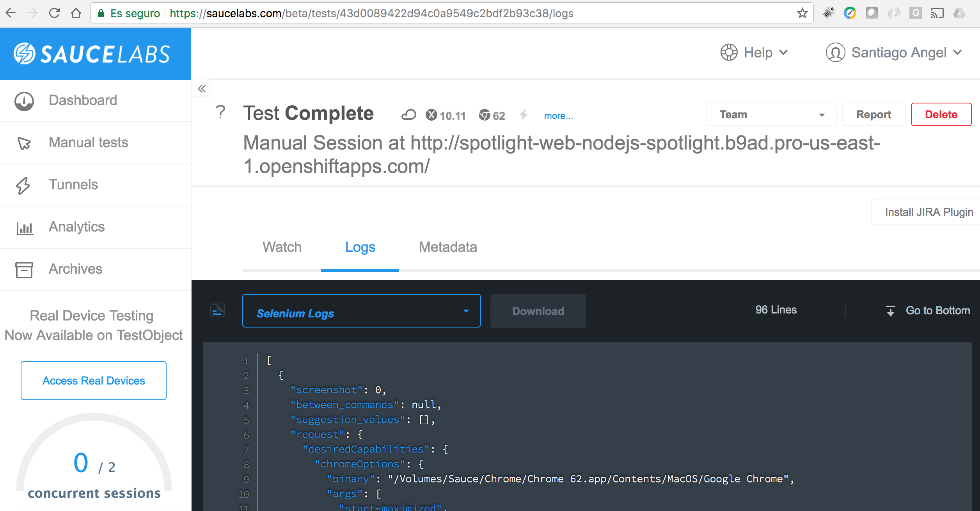This screenshot has width=980, height=511.
Task: Click the Real Device Testing promo text
Action: pos(94,326)
